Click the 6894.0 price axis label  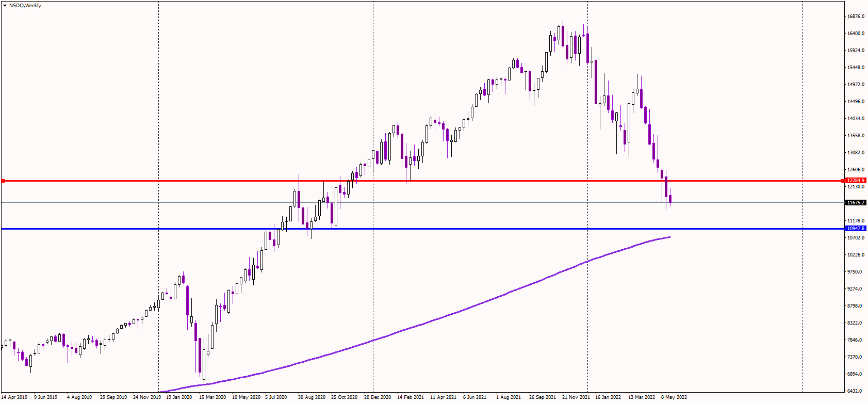click(855, 374)
